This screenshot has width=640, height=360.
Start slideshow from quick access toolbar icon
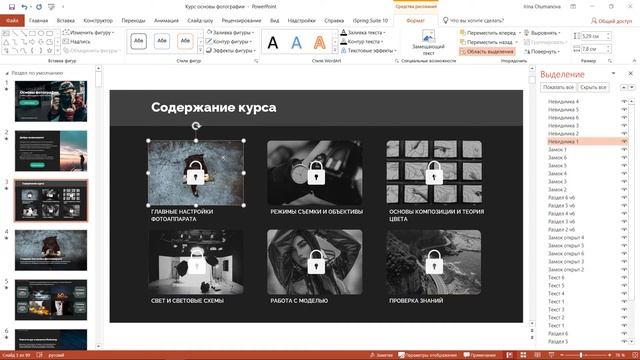pyautogui.click(x=51, y=7)
